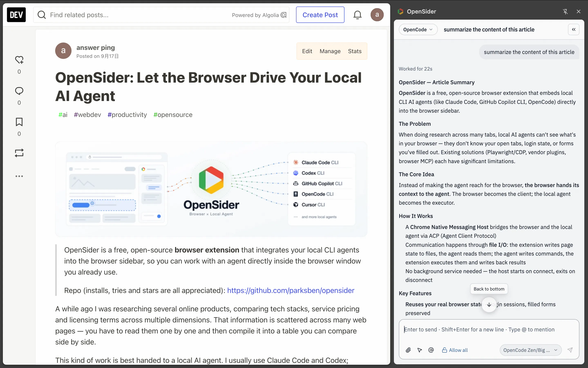Click the Create Post button
This screenshot has width=588, height=368.
coord(320,15)
